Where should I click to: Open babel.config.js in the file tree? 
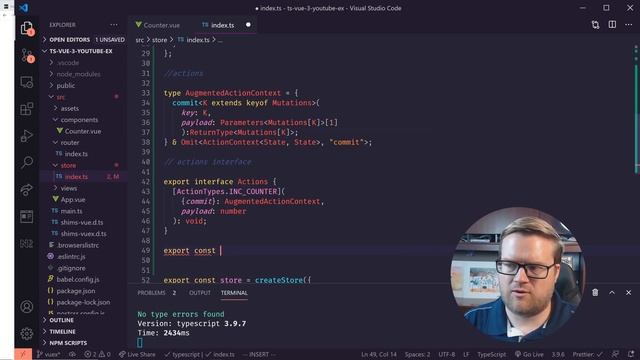(x=83, y=279)
